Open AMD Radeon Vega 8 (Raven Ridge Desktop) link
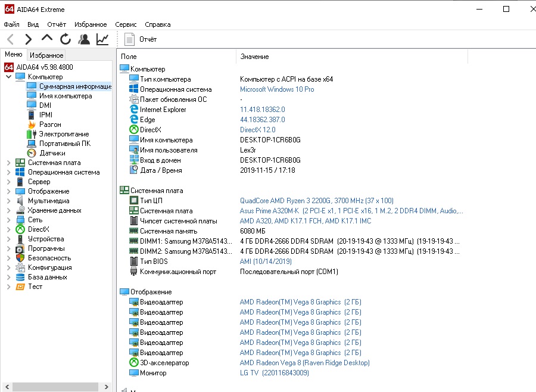Image resolution: width=536 pixels, height=392 pixels. pyautogui.click(x=304, y=363)
